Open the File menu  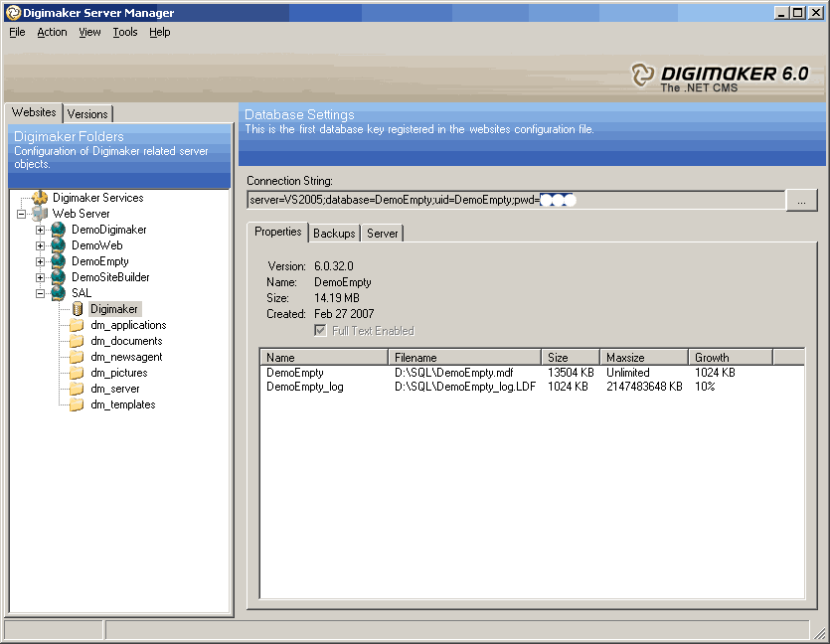(x=17, y=32)
